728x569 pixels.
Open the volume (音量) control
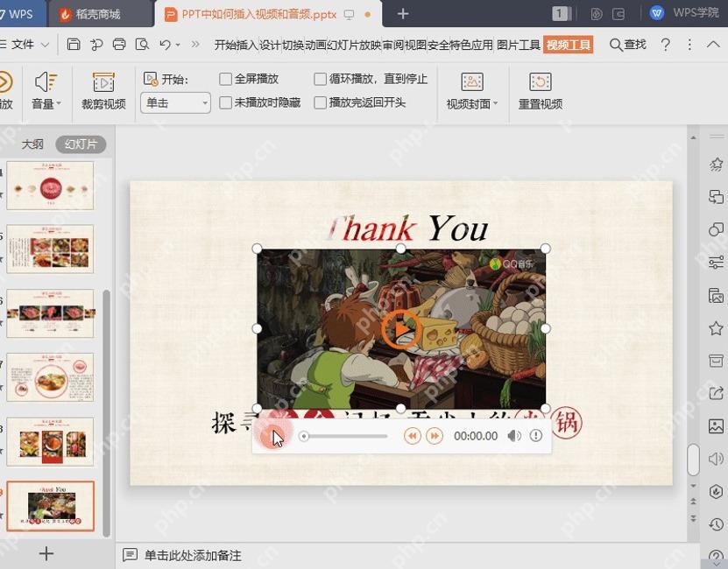46,91
